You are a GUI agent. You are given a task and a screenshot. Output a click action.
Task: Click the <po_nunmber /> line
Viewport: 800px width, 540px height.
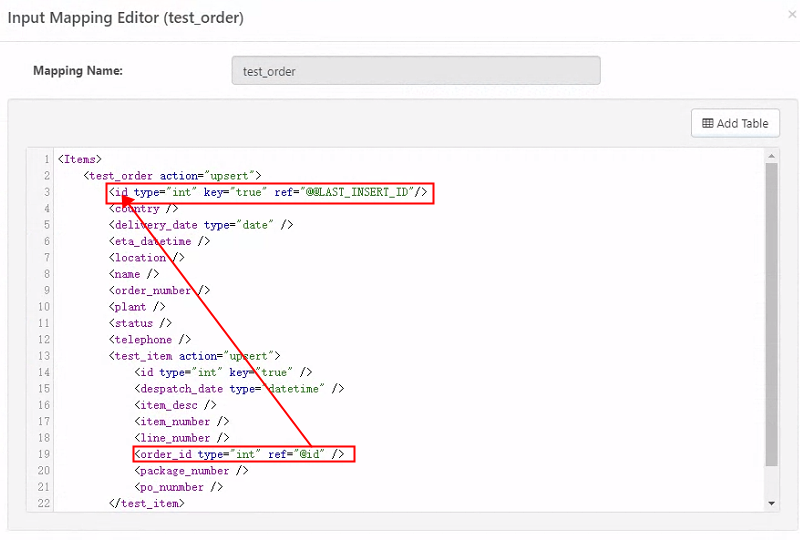179,486
